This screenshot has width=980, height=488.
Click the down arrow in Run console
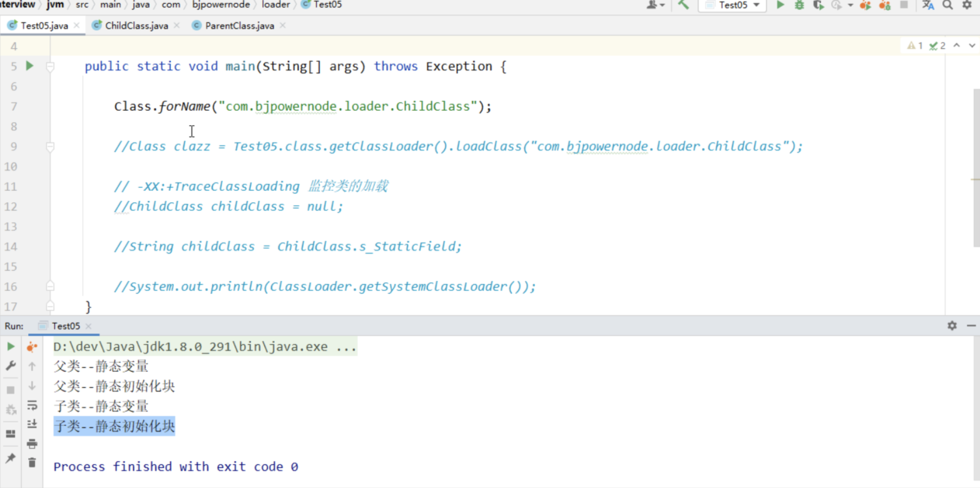(x=32, y=386)
